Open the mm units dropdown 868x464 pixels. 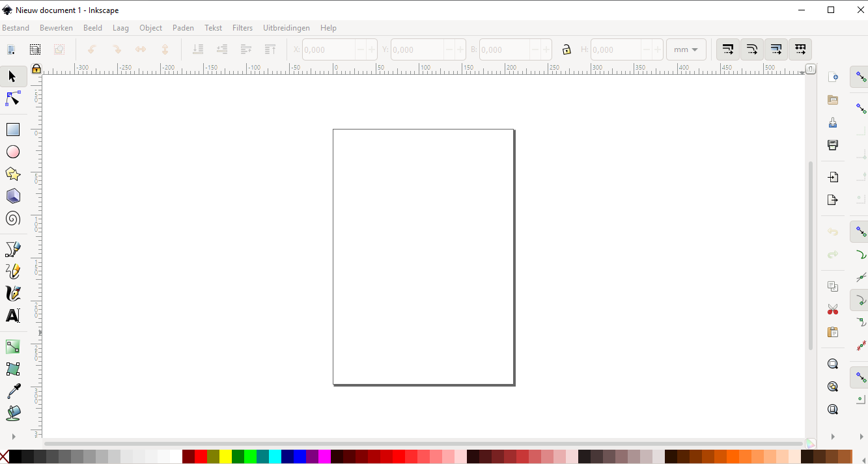pyautogui.click(x=686, y=49)
